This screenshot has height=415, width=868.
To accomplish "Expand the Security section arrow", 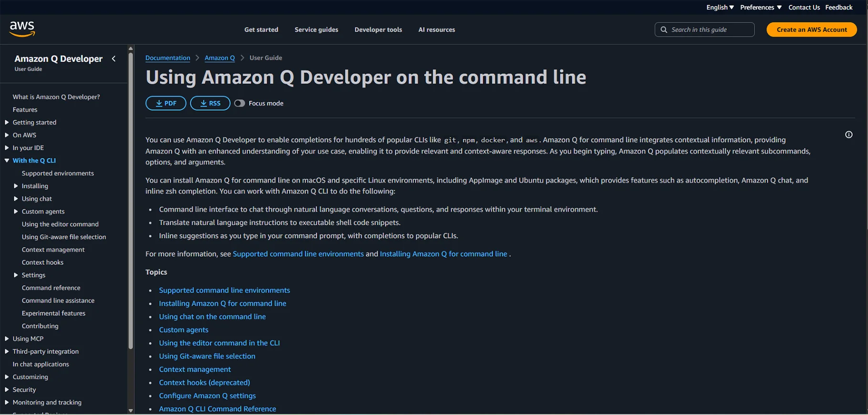I will 7,390.
